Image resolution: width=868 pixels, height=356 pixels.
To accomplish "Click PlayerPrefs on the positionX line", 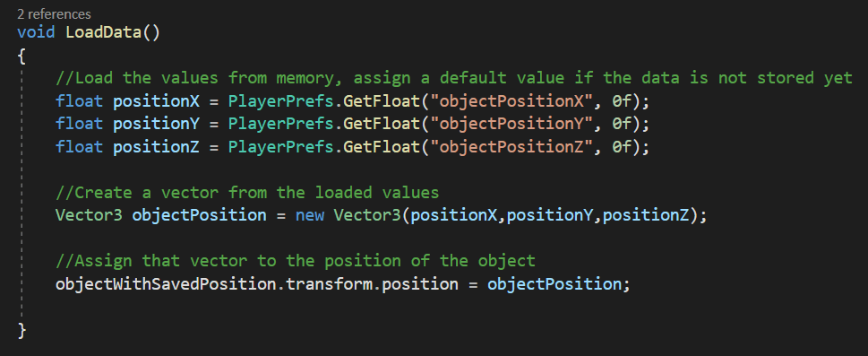I will (x=280, y=101).
